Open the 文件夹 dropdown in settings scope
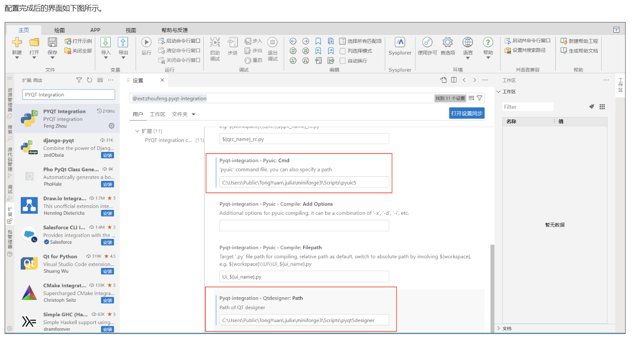The height and width of the screenshot is (339, 644). coord(183,114)
